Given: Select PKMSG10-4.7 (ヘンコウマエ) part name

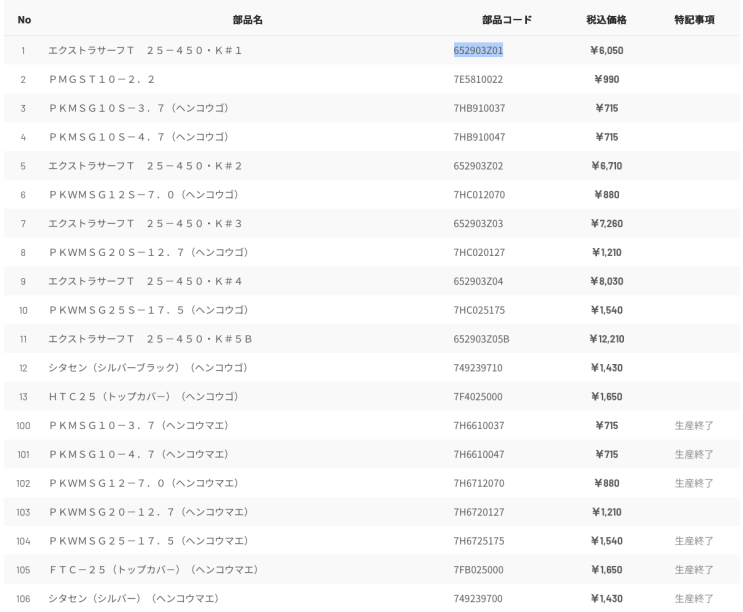Looking at the screenshot, I should (139, 454).
